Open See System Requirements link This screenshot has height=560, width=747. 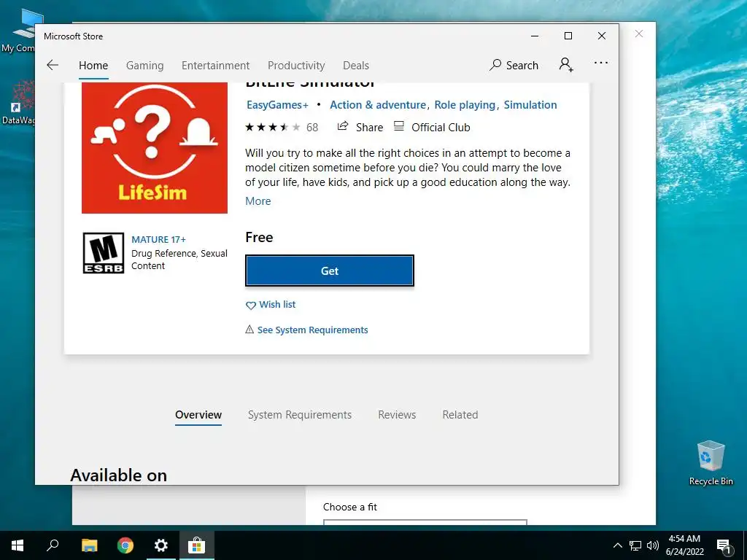[x=306, y=330]
